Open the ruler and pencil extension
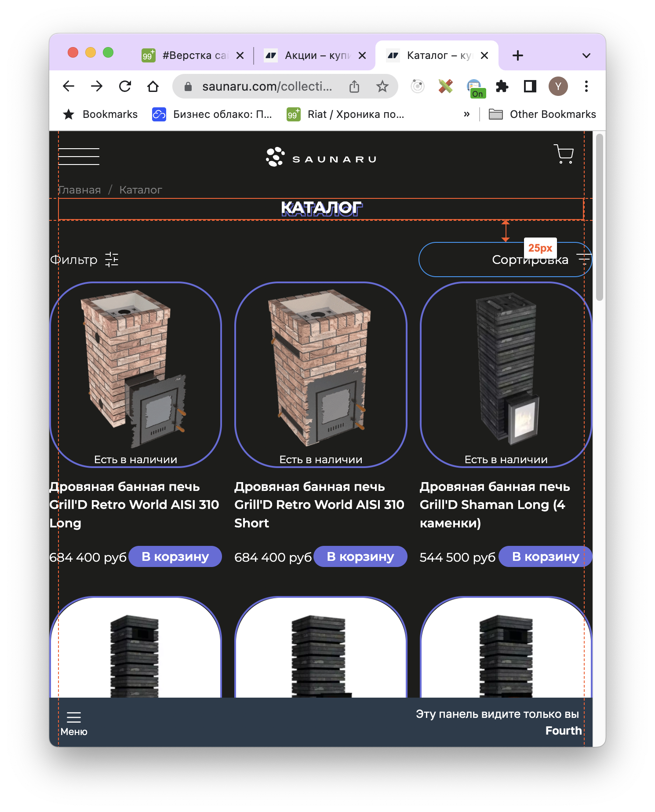The width and height of the screenshot is (655, 812). (x=446, y=86)
